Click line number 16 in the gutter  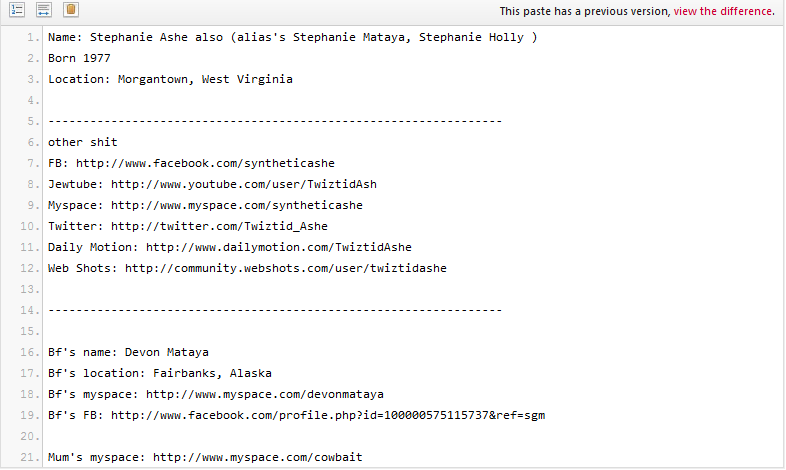pos(31,352)
